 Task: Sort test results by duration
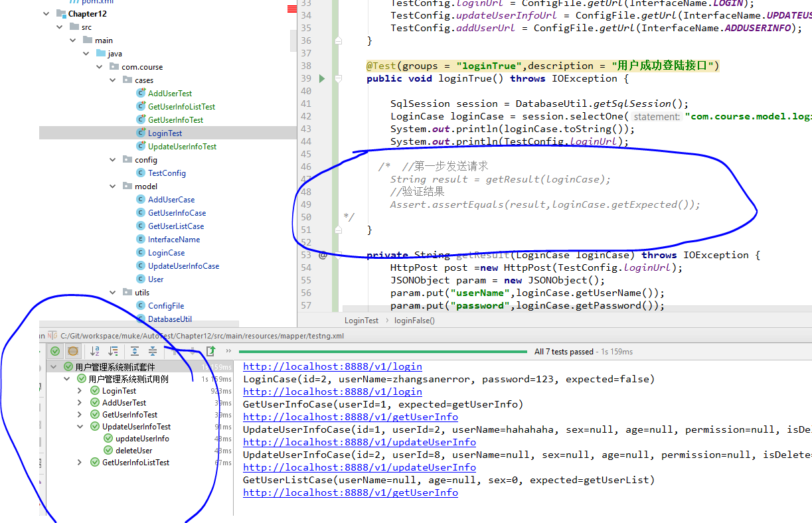click(x=114, y=351)
